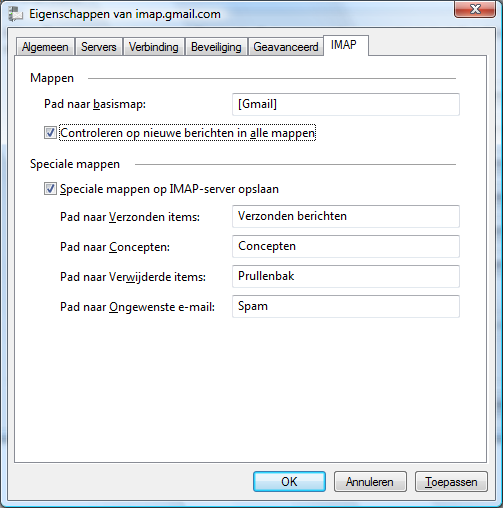
Task: Select the Beveiliging tab
Action: (x=216, y=47)
